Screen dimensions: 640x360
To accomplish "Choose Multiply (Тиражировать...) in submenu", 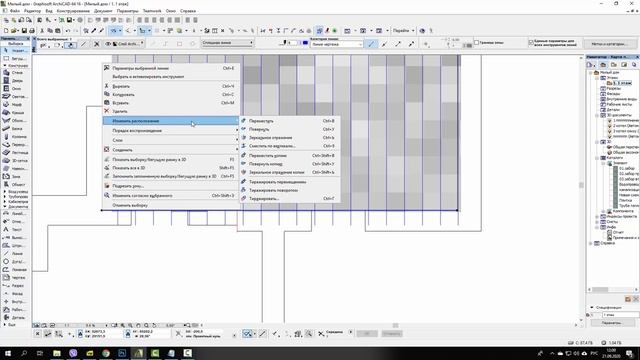I will [289, 198].
